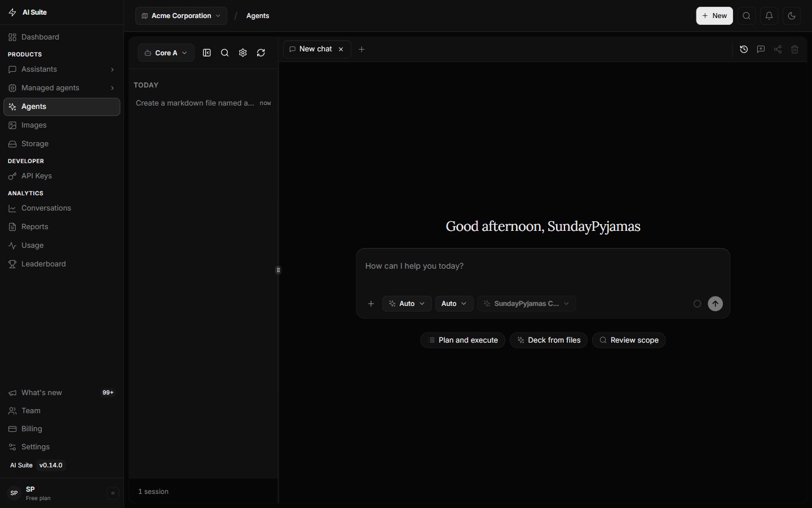Click the New button in the header

point(714,16)
